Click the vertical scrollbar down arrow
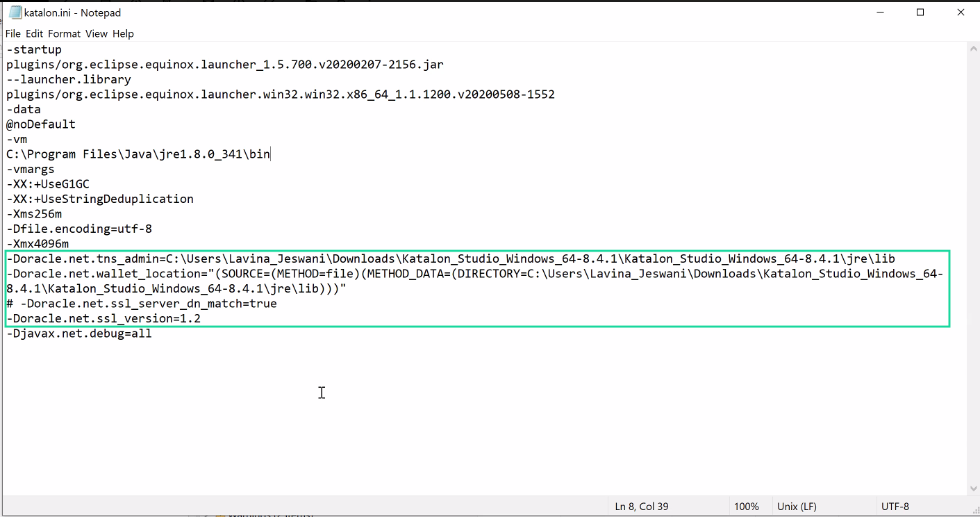This screenshot has width=980, height=517. pyautogui.click(x=973, y=489)
